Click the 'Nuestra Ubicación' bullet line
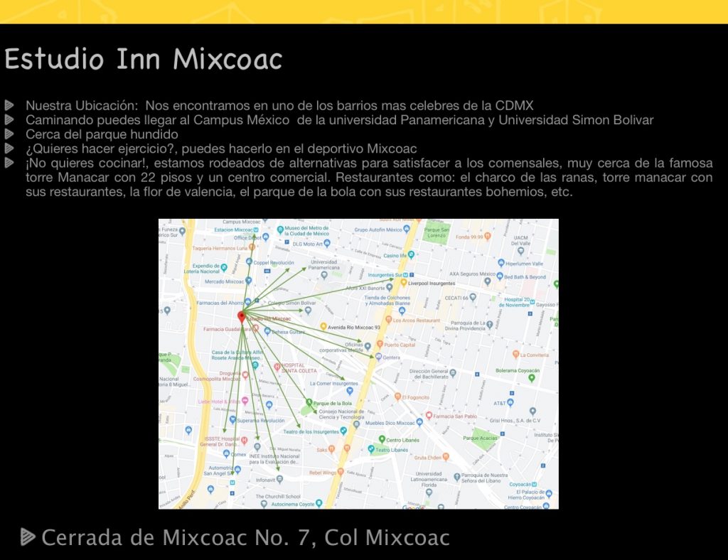Viewport: 728px width, 560px height. [x=279, y=106]
